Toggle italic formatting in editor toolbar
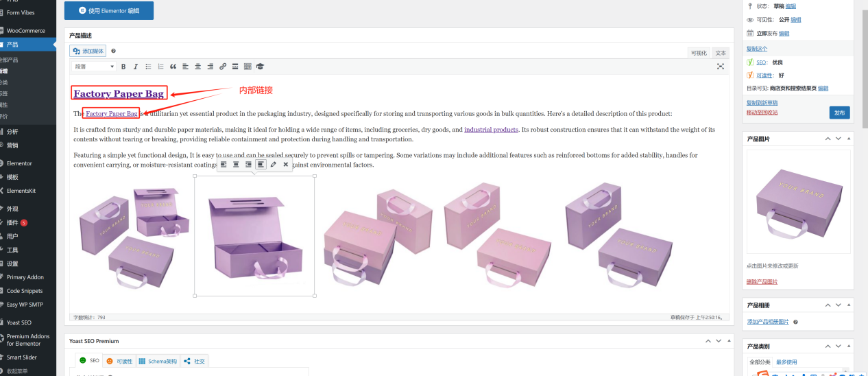868x376 pixels. point(136,67)
